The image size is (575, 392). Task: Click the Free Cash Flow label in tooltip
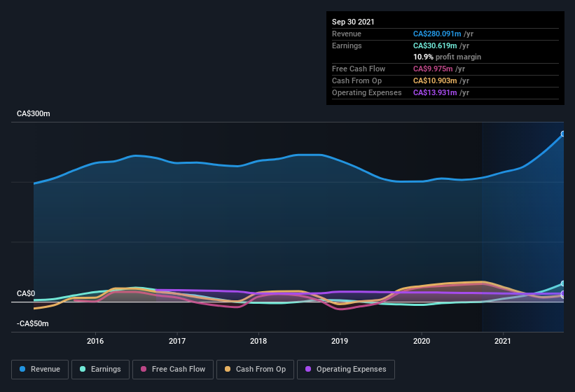[x=359, y=69]
